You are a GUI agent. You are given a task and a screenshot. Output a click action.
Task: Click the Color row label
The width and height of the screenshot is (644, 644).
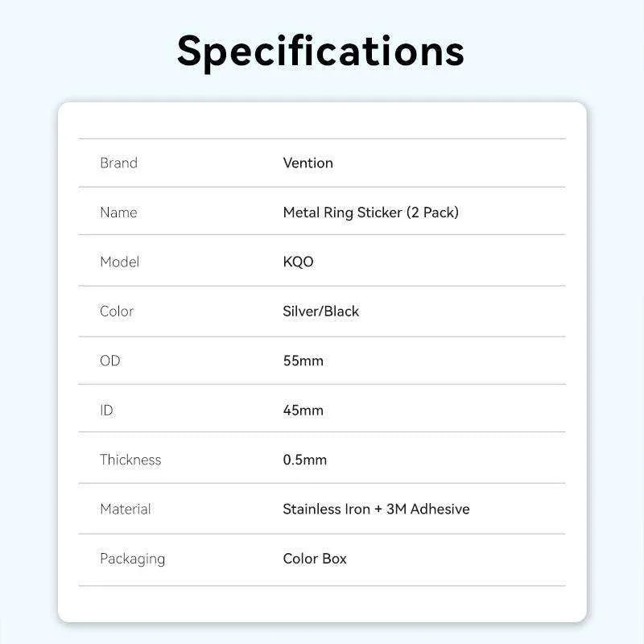coord(117,311)
